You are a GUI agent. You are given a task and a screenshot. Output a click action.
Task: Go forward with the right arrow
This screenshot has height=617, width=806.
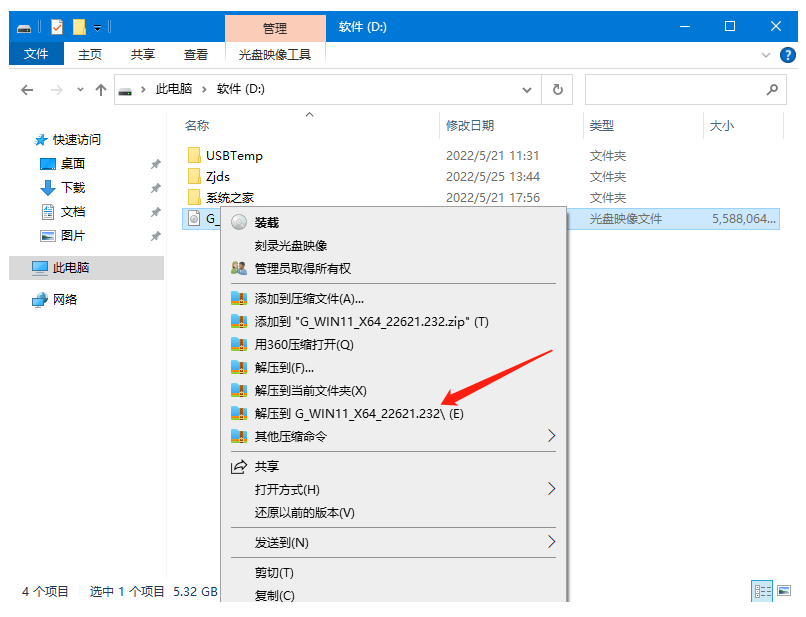(57, 90)
